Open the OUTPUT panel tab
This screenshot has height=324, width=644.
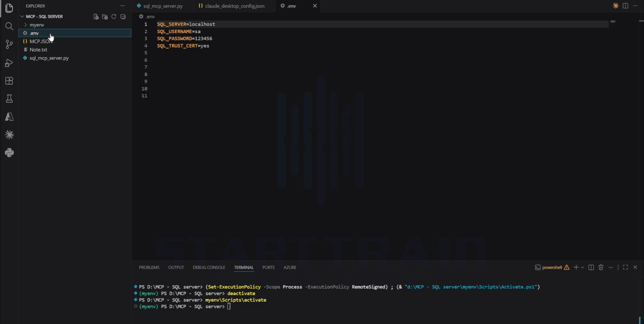176,267
